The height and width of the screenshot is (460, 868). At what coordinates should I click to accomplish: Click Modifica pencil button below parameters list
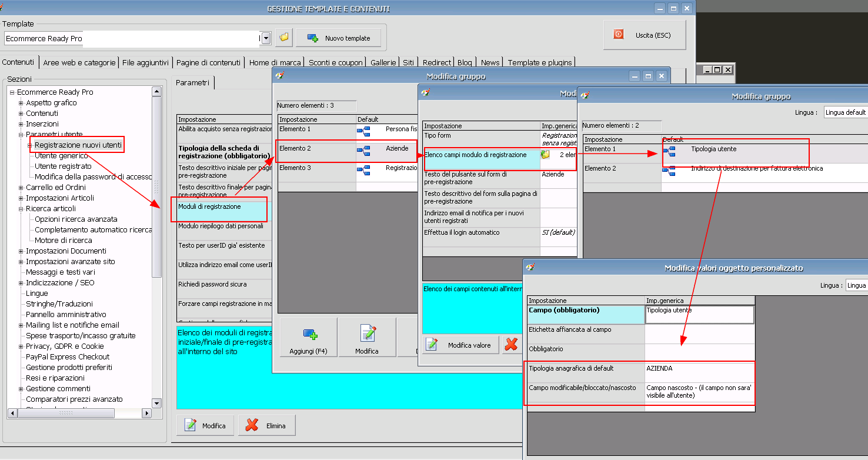click(x=206, y=425)
